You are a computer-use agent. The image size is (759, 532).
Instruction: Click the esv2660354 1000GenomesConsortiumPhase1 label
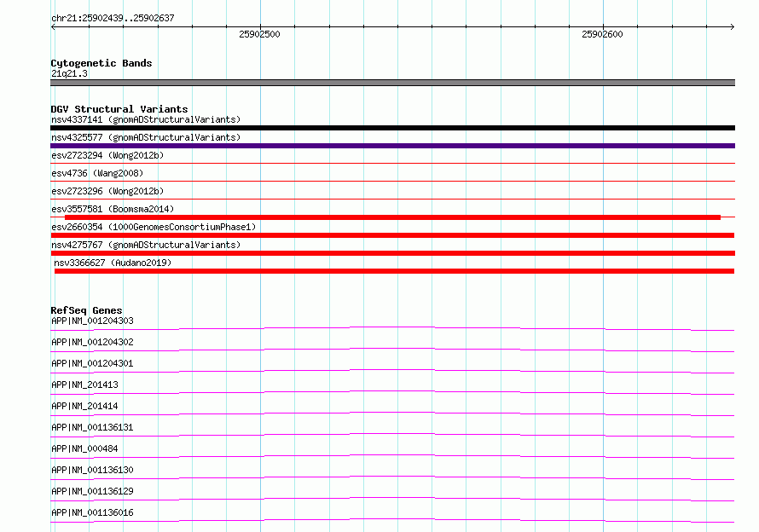tap(154, 227)
